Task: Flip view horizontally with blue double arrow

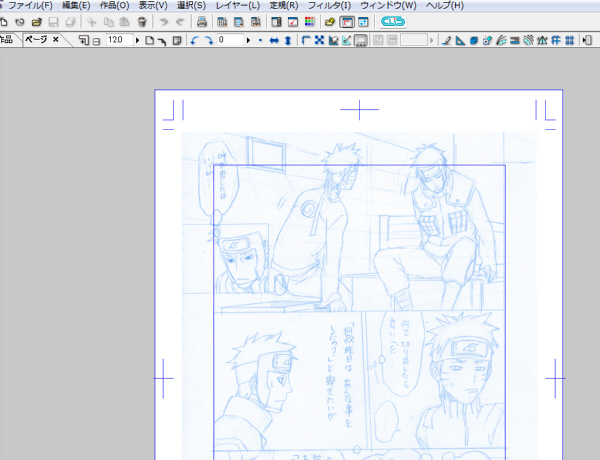Action: coord(274,40)
